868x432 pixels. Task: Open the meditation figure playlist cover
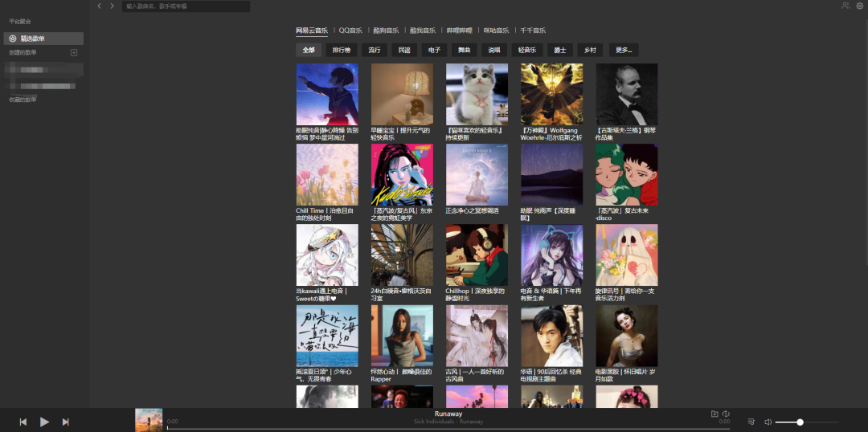[x=477, y=175]
